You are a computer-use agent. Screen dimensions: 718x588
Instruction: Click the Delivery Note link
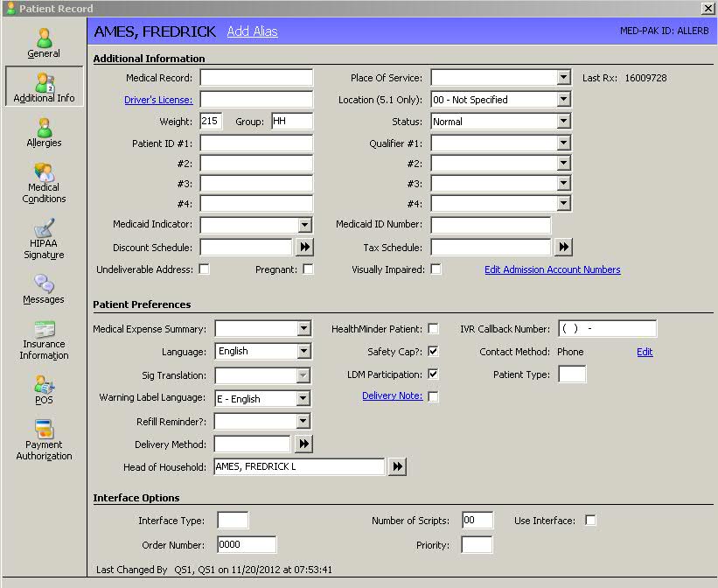point(393,395)
